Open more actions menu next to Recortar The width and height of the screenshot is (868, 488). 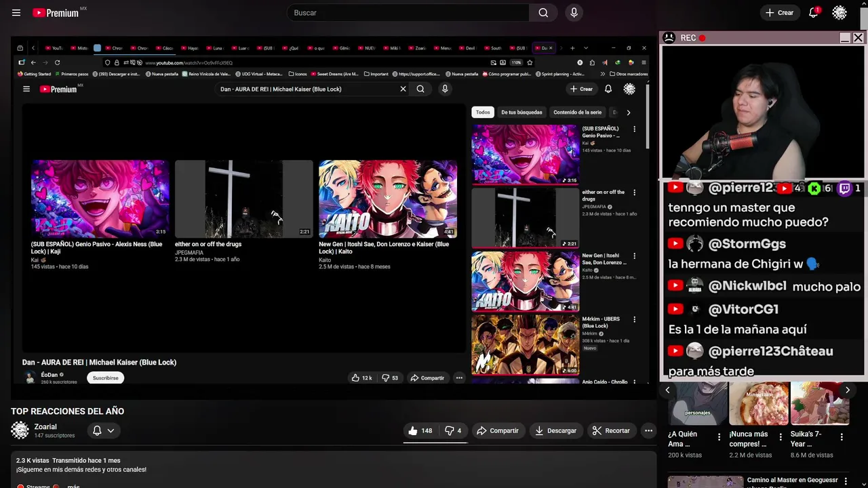(648, 430)
